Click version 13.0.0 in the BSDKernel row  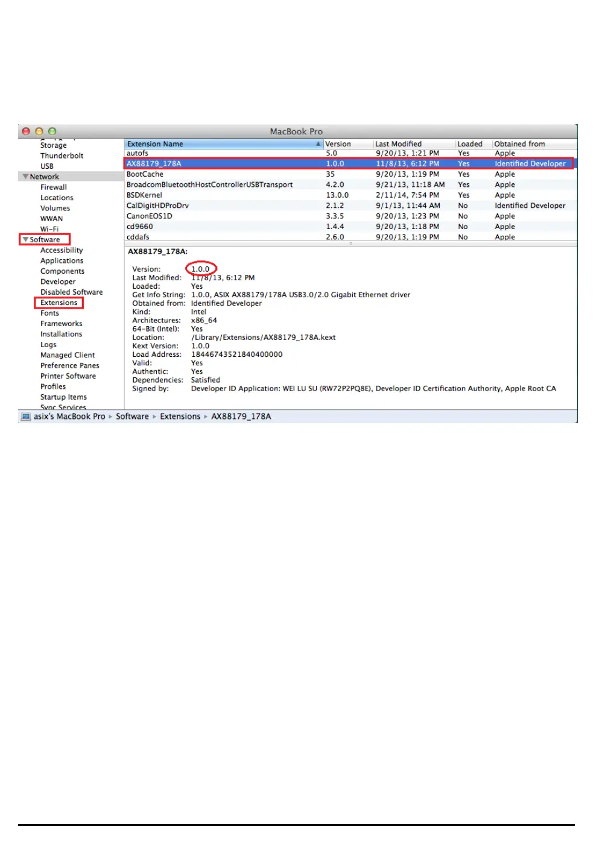coord(337,195)
